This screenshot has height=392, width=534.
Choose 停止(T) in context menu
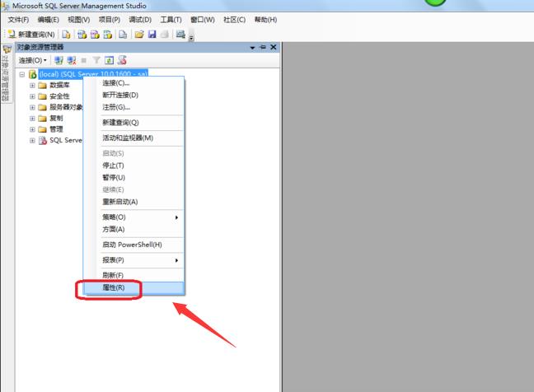coord(133,166)
